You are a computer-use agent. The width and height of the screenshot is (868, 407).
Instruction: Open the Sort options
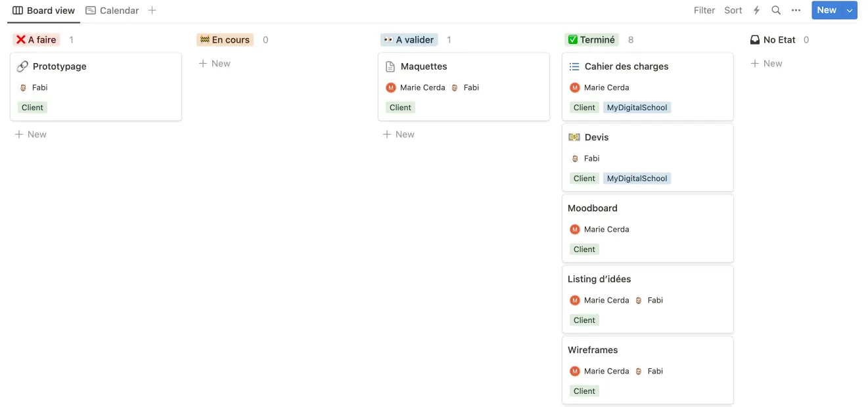point(733,11)
